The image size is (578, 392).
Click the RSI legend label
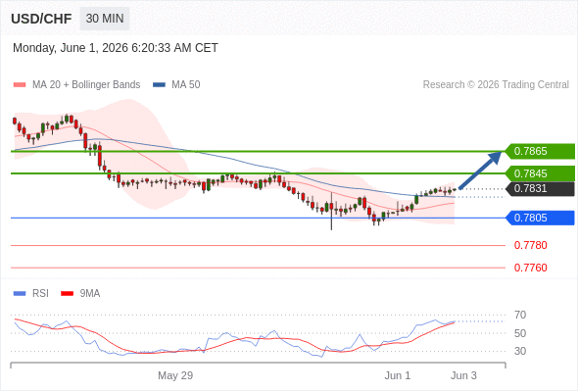[40, 294]
